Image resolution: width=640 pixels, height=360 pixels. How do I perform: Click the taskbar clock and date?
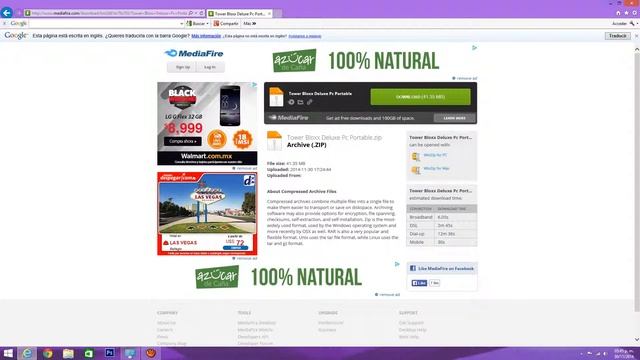coord(624,353)
